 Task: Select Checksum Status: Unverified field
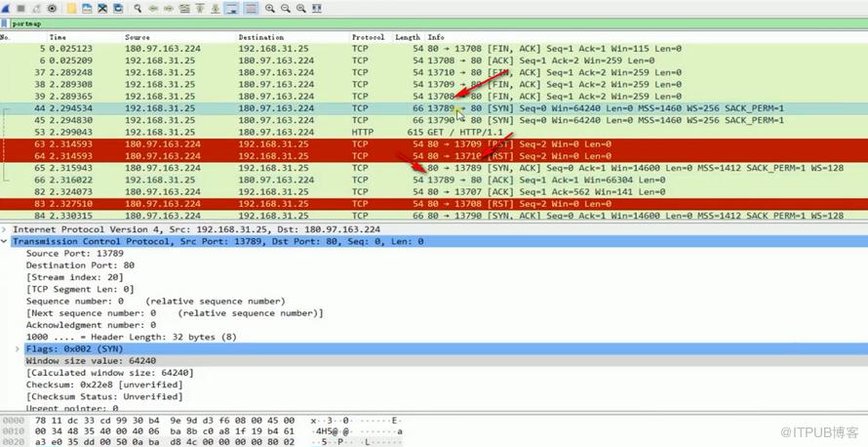pyautogui.click(x=104, y=396)
